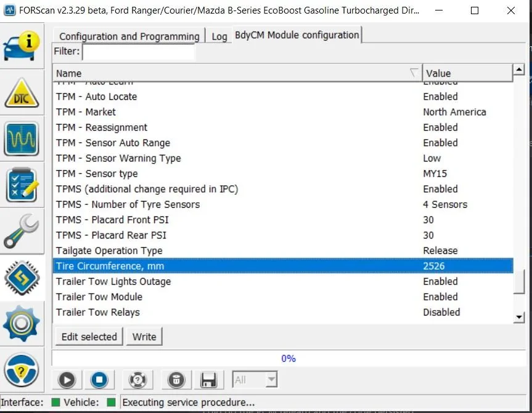Maximize the FORScan window

475,10
